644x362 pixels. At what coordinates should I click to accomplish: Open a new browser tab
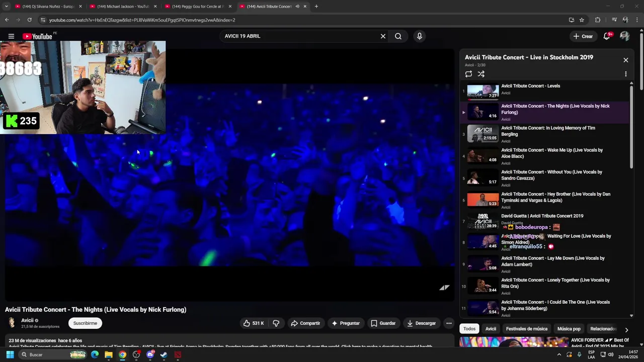(x=316, y=7)
